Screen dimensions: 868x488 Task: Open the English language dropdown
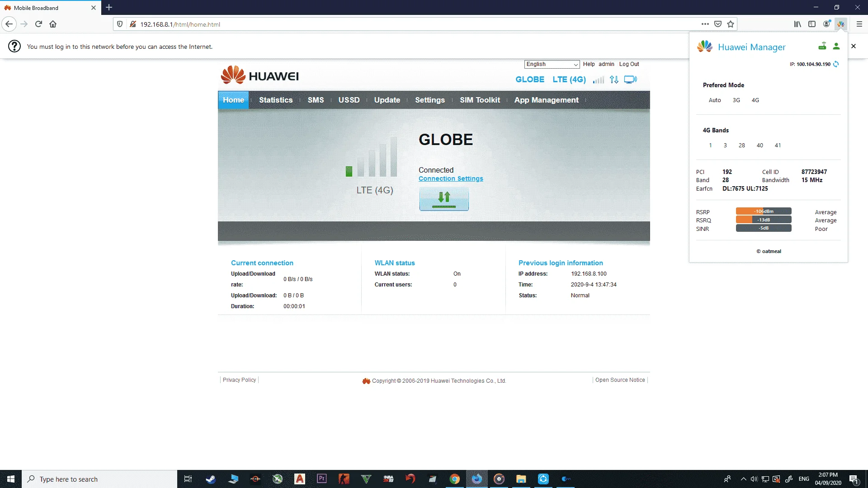(x=552, y=64)
